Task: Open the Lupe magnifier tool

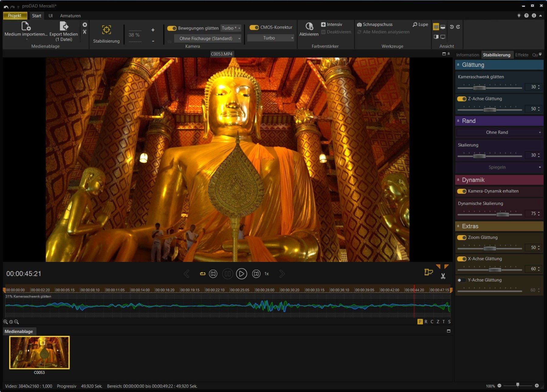Action: pos(420,24)
